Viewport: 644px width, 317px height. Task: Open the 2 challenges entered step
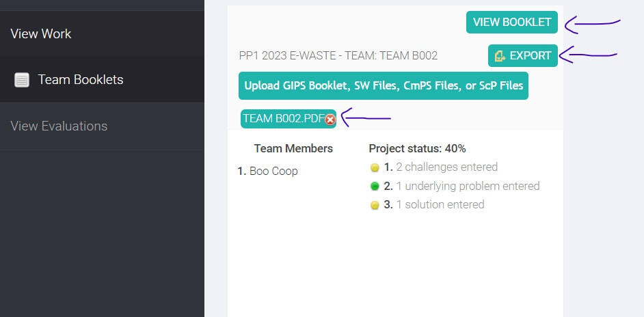pyautogui.click(x=446, y=167)
